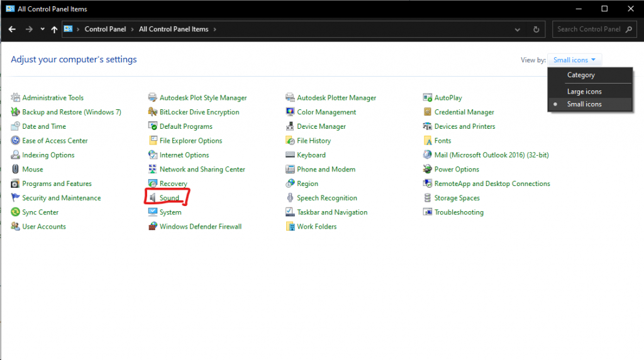
Task: Click the Default Programs icon
Action: point(152,126)
